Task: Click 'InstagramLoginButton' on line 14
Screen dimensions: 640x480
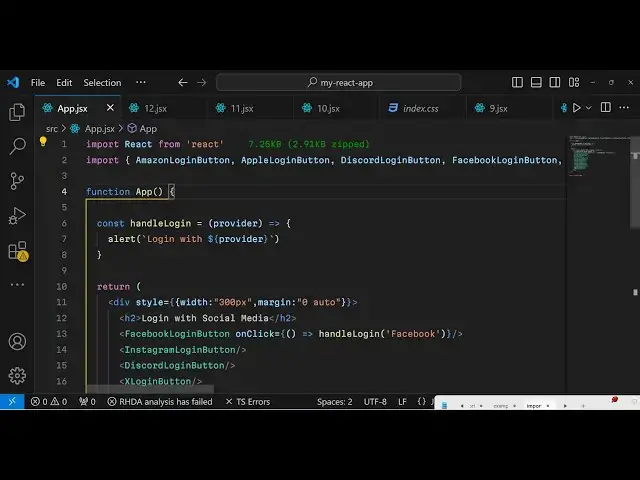Action: (x=180, y=350)
